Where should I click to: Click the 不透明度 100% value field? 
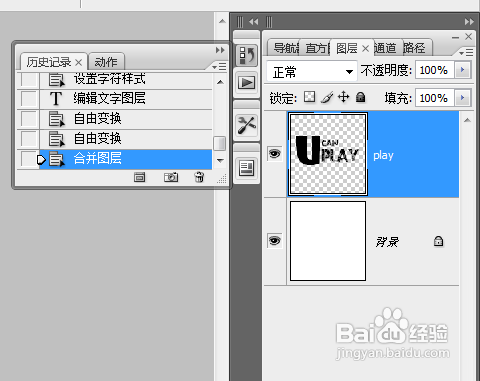(434, 70)
